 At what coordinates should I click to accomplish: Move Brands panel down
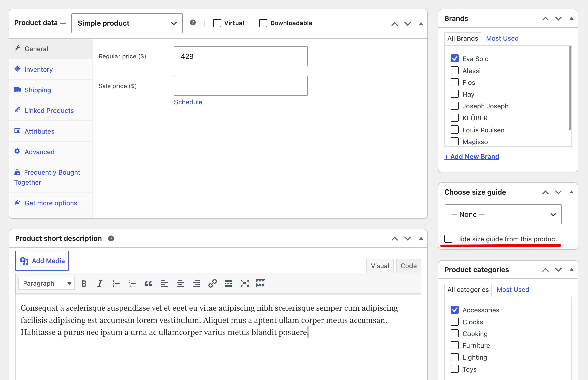[558, 19]
